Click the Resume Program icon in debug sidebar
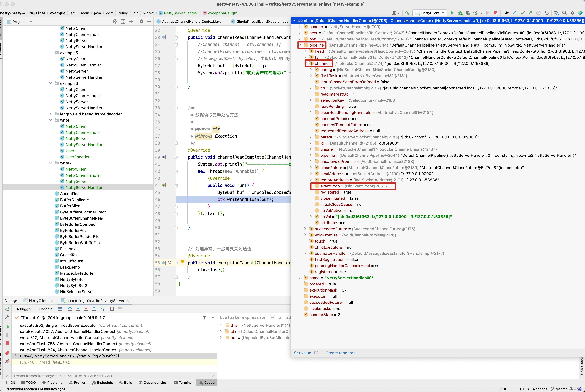Image resolution: width=585 pixels, height=392 pixels. click(7, 327)
